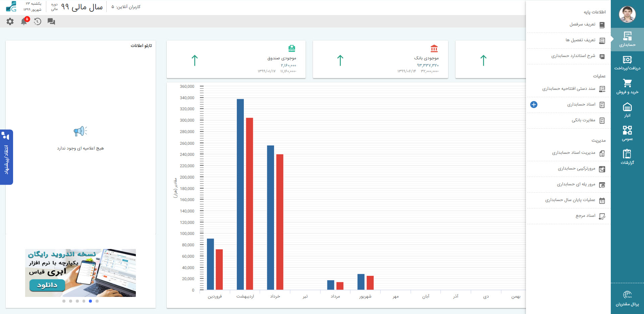The height and width of the screenshot is (314, 644).
Task: Select the last carousel dot
Action: 97,301
